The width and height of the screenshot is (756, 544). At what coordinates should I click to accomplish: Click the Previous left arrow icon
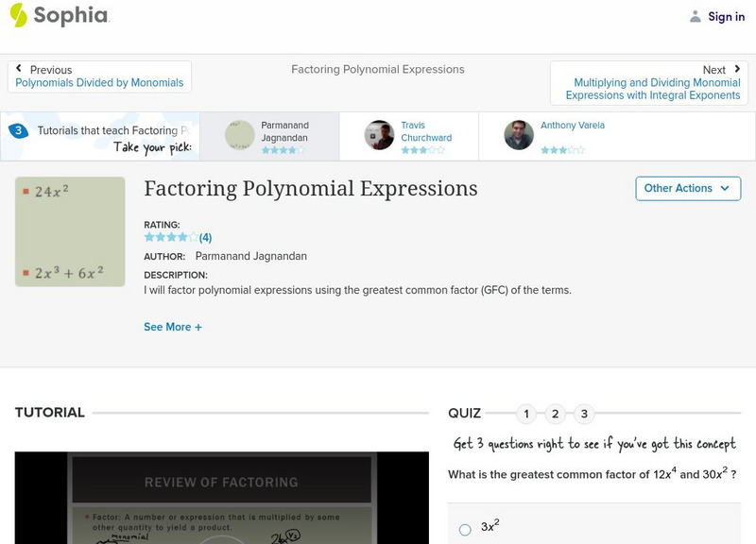20,69
